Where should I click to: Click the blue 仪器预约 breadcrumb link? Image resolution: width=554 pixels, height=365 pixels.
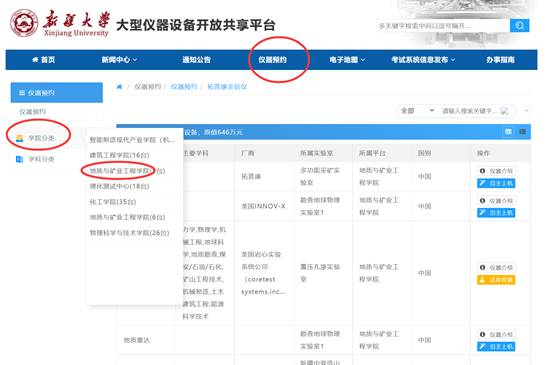pos(184,87)
